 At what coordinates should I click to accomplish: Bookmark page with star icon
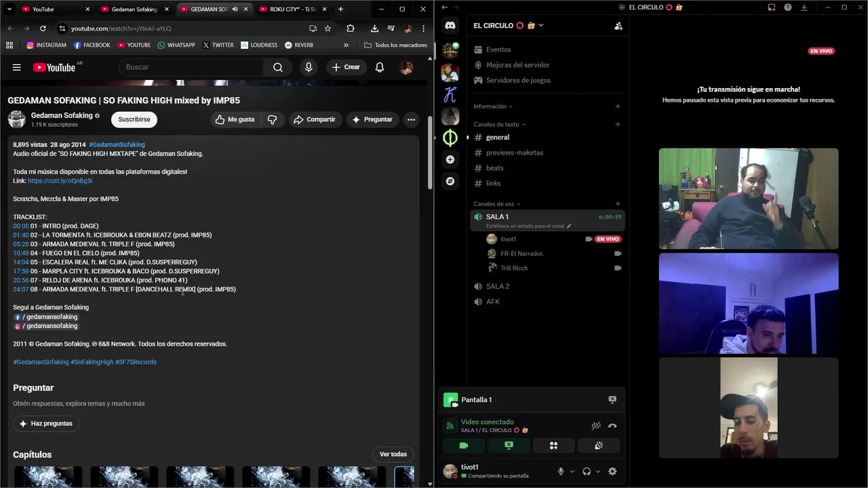328,28
